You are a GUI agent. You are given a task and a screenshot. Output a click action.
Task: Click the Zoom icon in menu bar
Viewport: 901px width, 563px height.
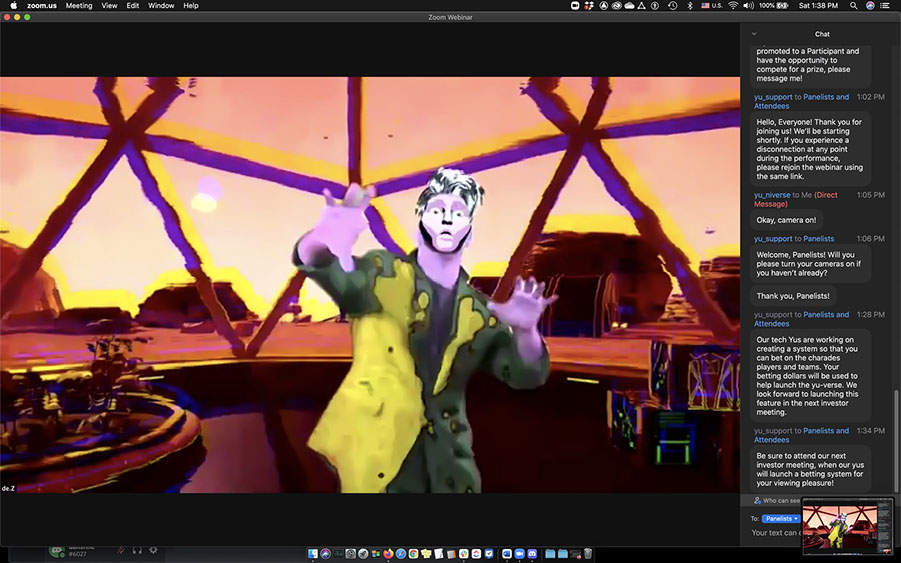(x=575, y=6)
